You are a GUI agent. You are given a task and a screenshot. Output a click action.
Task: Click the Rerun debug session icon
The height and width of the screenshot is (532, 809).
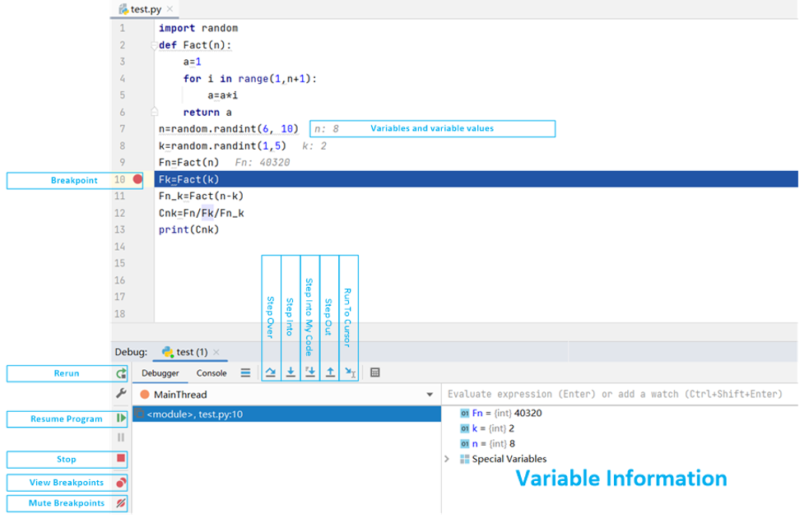(x=120, y=372)
